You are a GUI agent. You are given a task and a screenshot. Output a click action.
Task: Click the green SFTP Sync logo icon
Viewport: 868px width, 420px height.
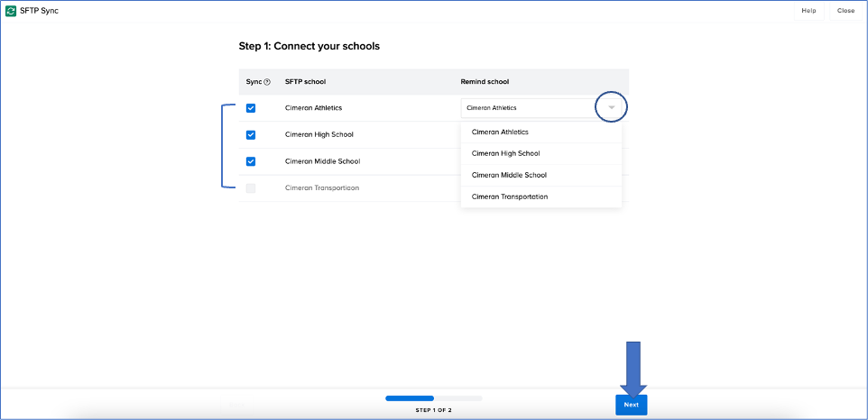point(12,11)
